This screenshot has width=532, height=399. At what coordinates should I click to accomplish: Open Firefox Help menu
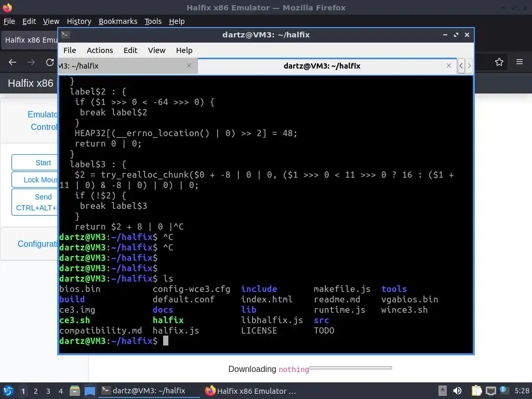(x=177, y=21)
